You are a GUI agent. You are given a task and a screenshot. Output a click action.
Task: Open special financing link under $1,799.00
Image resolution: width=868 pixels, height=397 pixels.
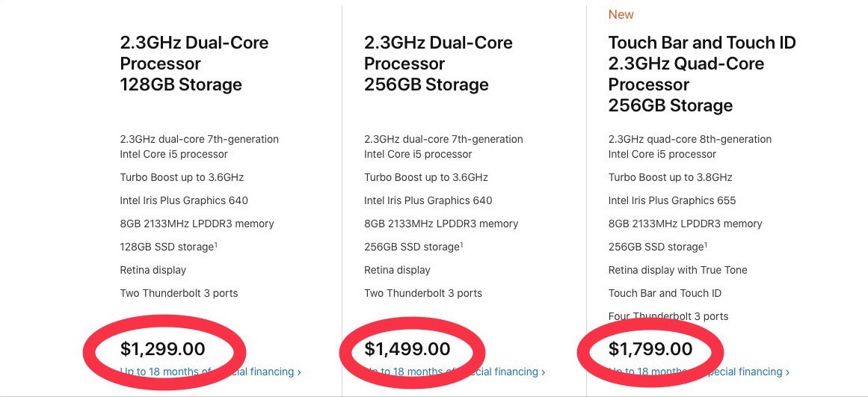(698, 372)
